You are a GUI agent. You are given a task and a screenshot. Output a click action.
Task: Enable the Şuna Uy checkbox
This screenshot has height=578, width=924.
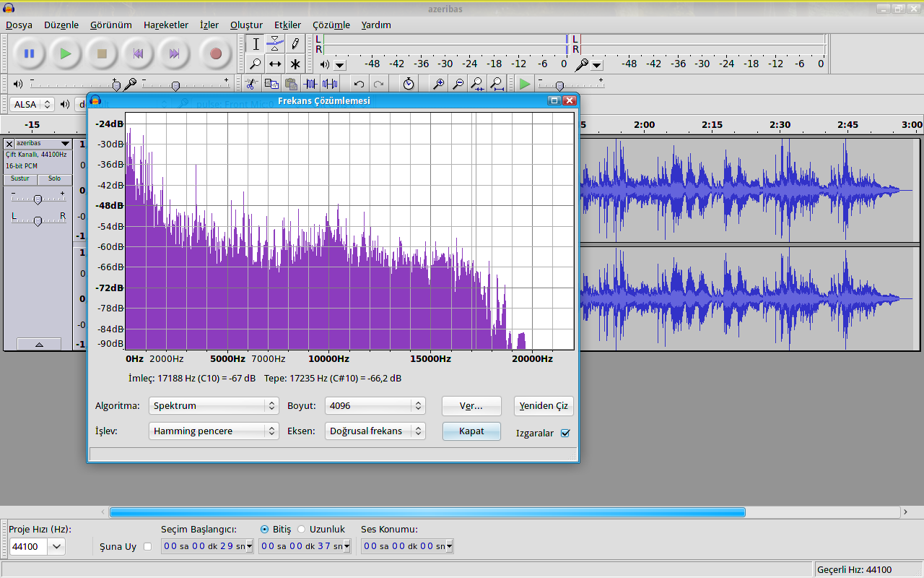point(148,547)
